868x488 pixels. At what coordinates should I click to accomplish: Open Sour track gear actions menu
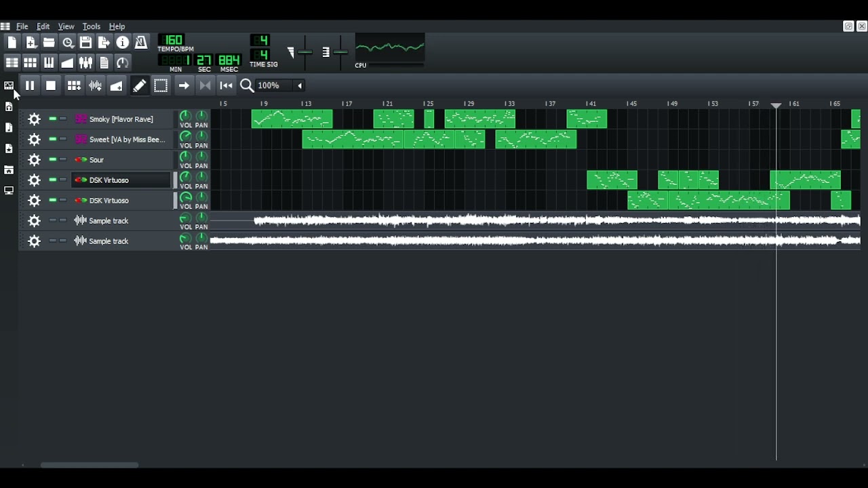[x=35, y=160]
